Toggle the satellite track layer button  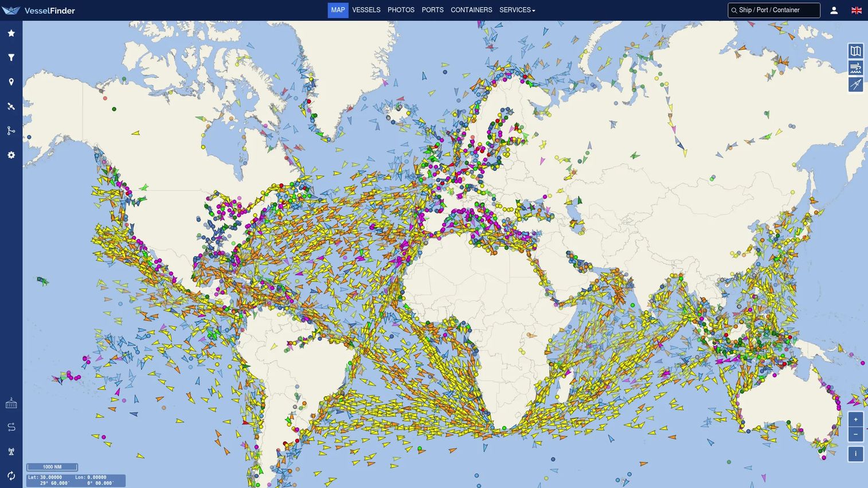[855, 84]
